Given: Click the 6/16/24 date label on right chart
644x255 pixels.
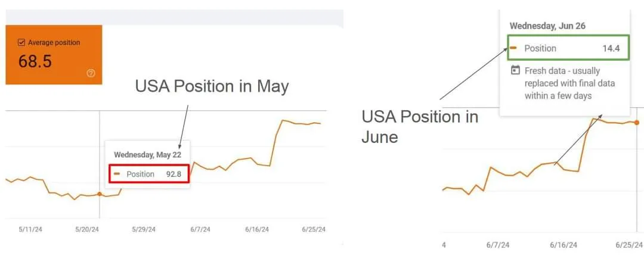Looking at the screenshot, I should 563,245.
